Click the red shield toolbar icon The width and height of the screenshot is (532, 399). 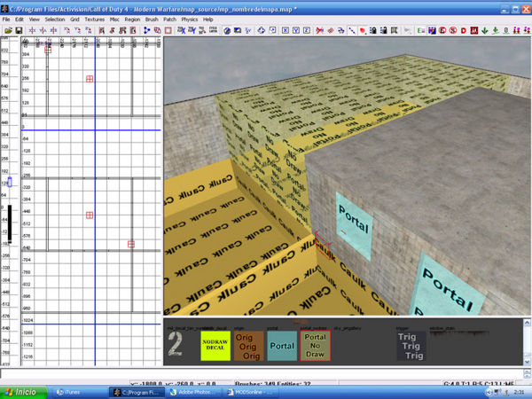pos(363,30)
